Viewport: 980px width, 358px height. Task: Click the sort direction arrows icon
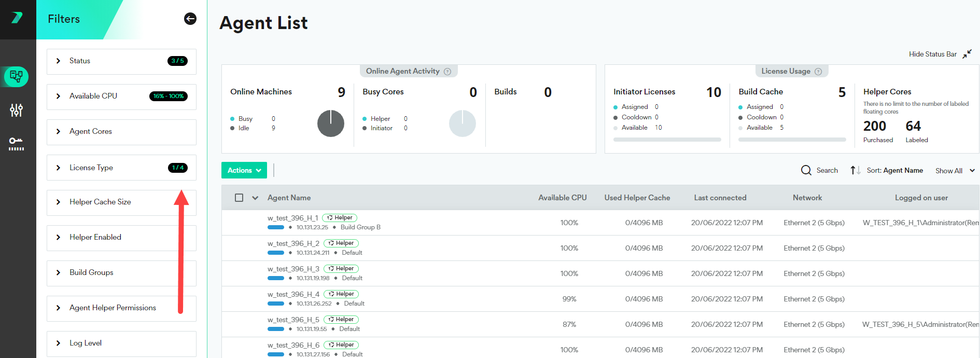855,170
